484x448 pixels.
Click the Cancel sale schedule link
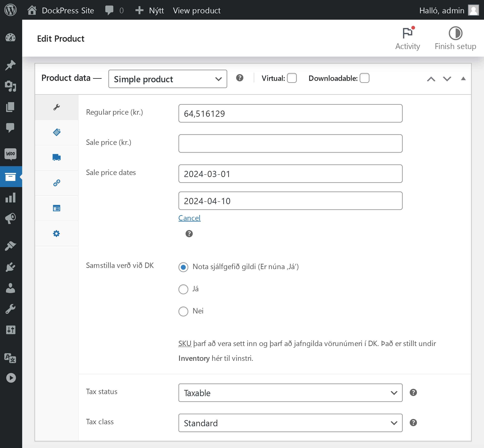tap(189, 218)
